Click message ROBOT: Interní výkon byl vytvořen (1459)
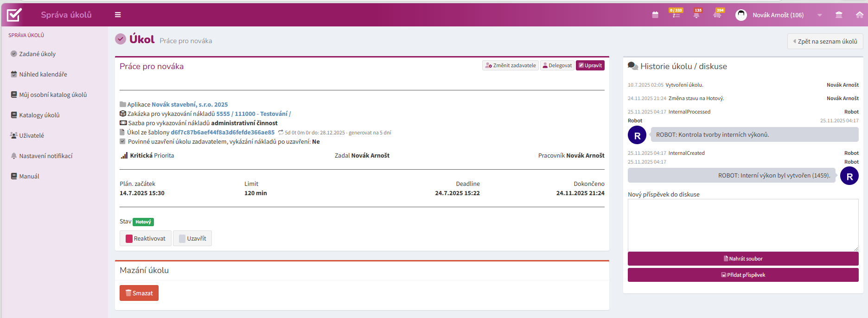Viewport: 868px width, 318px height. coord(732,175)
